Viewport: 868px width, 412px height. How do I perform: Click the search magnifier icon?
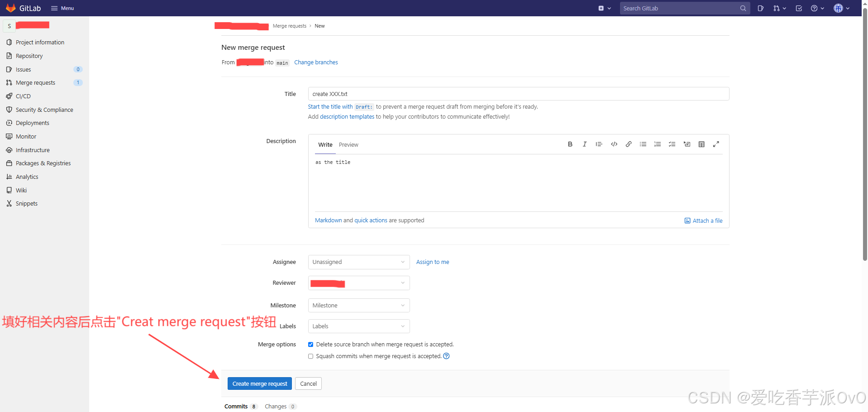point(743,8)
